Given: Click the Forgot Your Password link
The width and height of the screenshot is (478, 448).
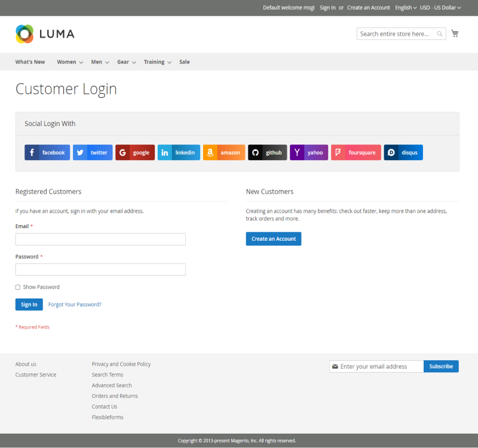Looking at the screenshot, I should click(x=74, y=304).
